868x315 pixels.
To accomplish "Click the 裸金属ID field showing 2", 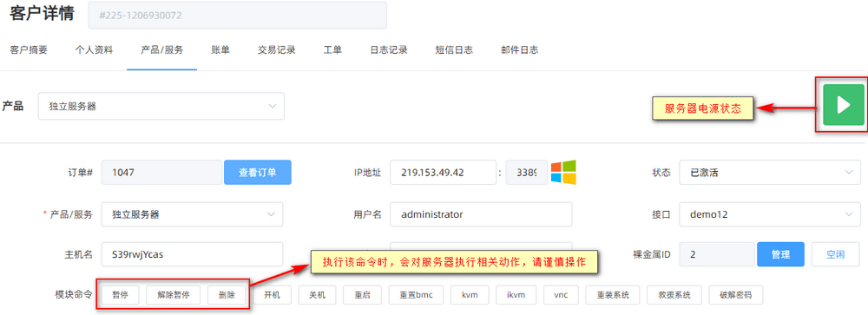I will pyautogui.click(x=717, y=254).
